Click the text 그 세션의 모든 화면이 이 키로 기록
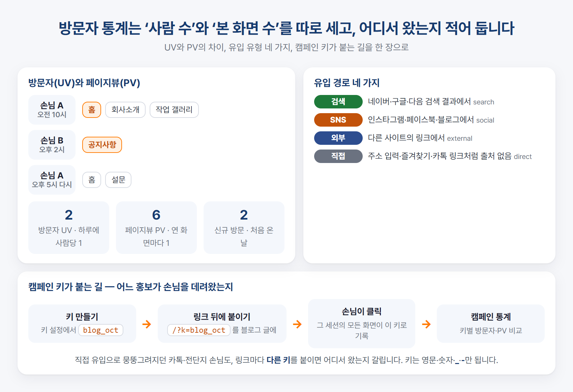The image size is (573, 392). (362, 330)
